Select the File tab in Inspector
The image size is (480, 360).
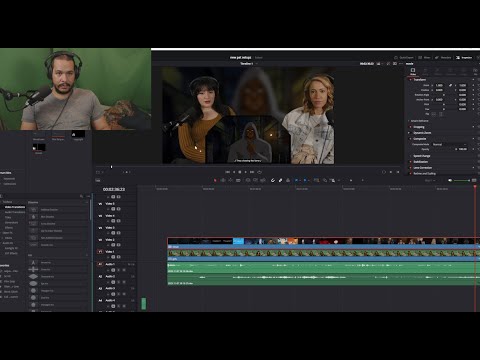coord(475,71)
